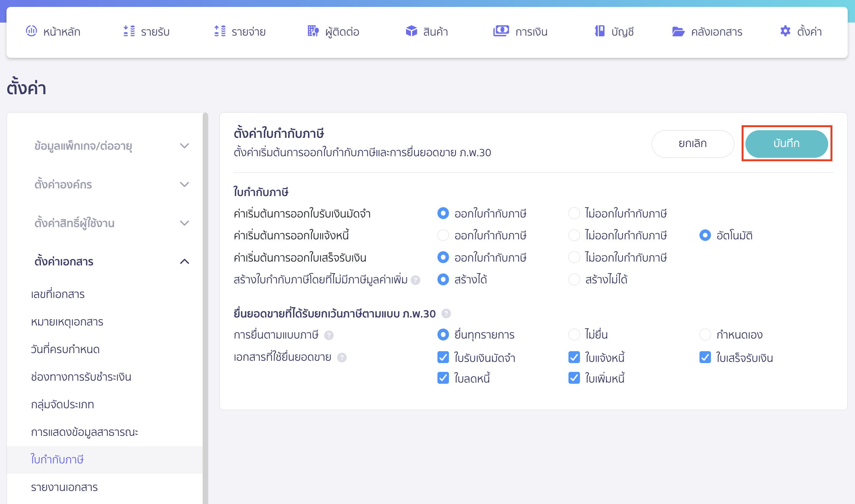Open the เลขที่เอกสาร settings page

coord(58,294)
